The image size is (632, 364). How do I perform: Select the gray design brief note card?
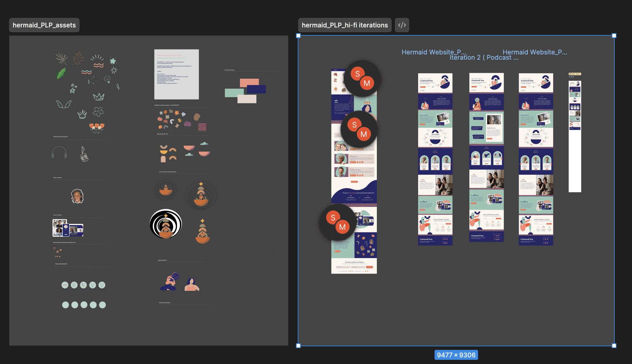[x=176, y=74]
